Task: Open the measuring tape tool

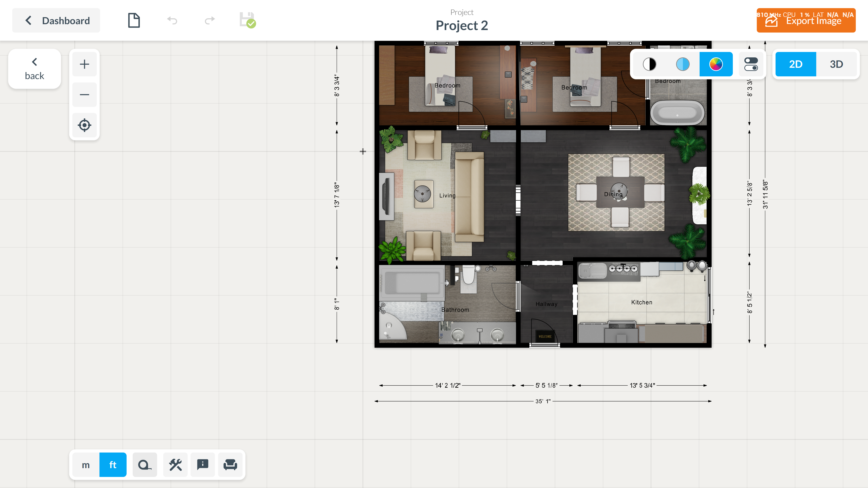Action: point(145,465)
